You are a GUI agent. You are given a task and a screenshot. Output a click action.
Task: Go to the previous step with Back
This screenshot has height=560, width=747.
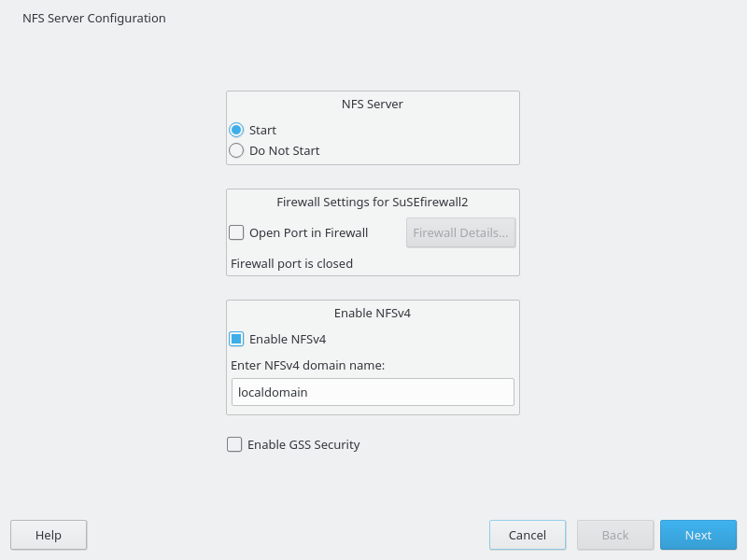click(x=615, y=535)
